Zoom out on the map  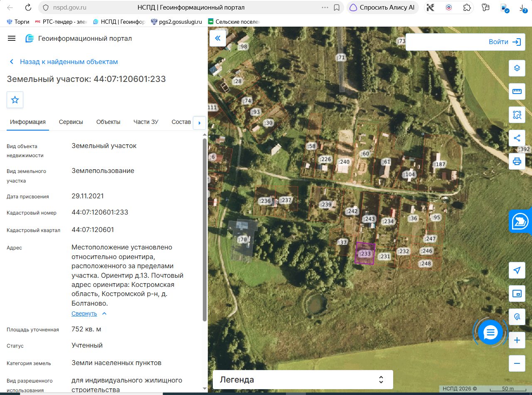pyautogui.click(x=517, y=363)
